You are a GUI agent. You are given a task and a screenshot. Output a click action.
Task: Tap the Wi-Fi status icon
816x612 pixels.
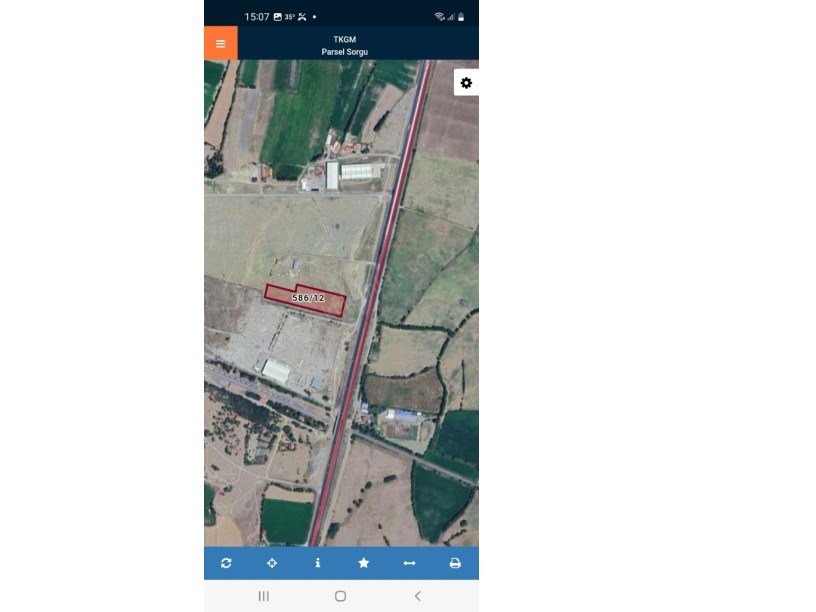(x=439, y=17)
